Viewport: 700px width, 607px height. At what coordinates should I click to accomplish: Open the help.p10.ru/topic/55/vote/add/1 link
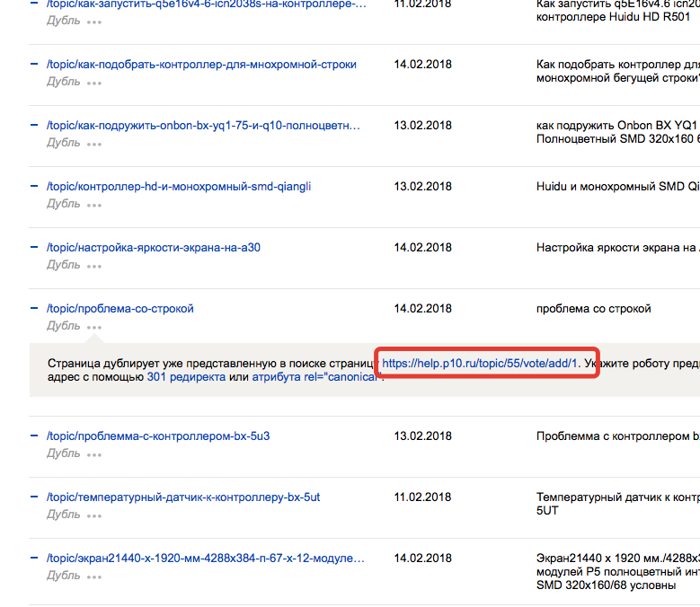click(x=479, y=365)
